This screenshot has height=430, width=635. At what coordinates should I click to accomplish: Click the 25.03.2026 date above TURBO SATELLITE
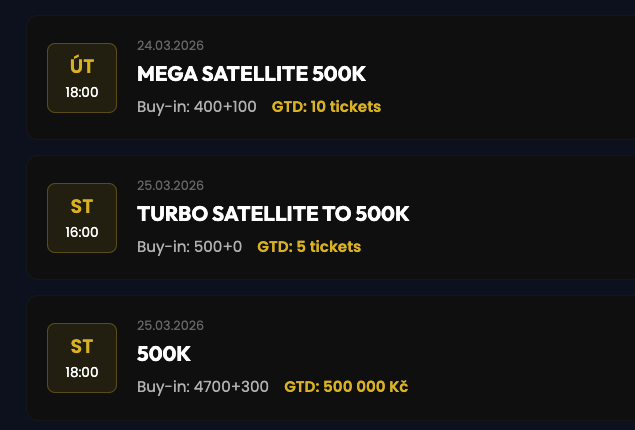pos(170,186)
